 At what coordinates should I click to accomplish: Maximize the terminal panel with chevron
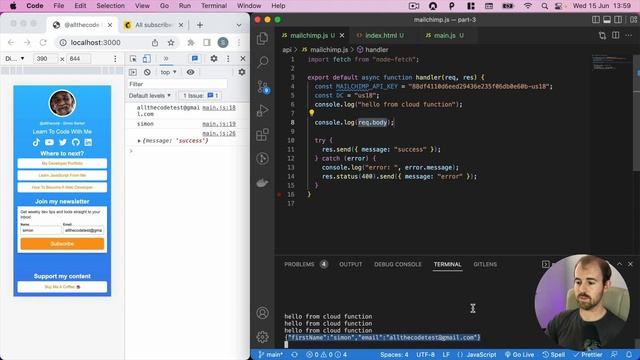[x=620, y=264]
